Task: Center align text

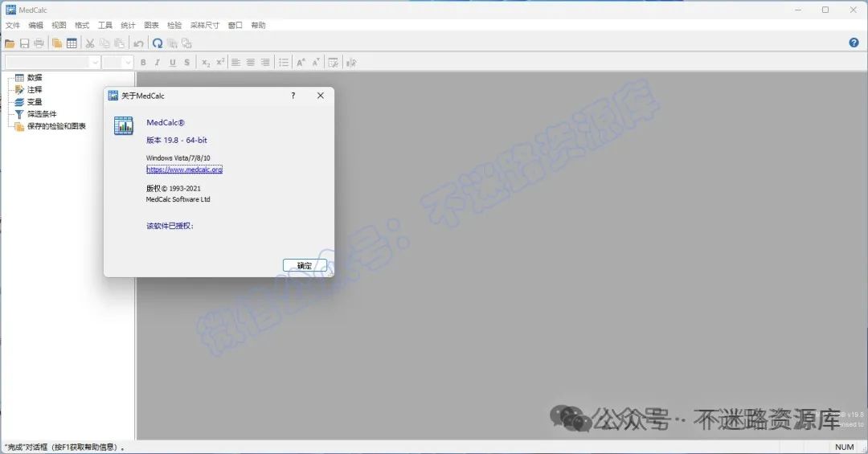Action: coord(251,63)
